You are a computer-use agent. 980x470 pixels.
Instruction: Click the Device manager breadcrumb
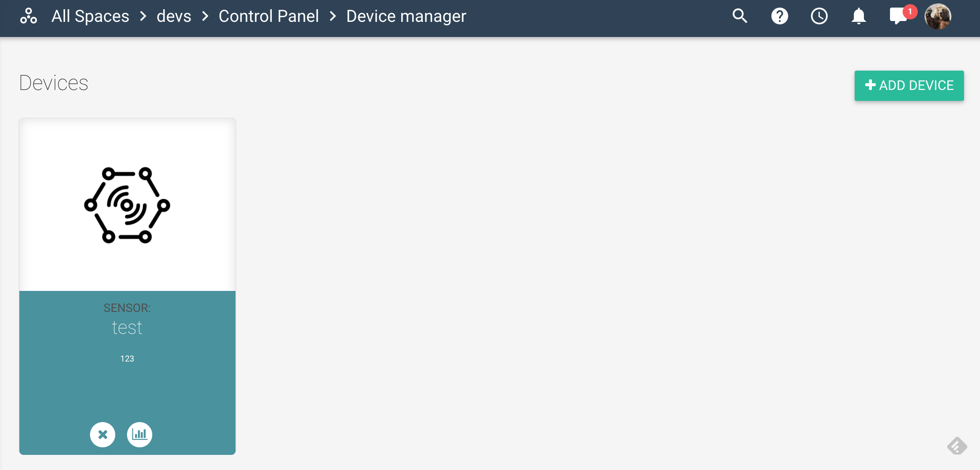click(x=406, y=16)
